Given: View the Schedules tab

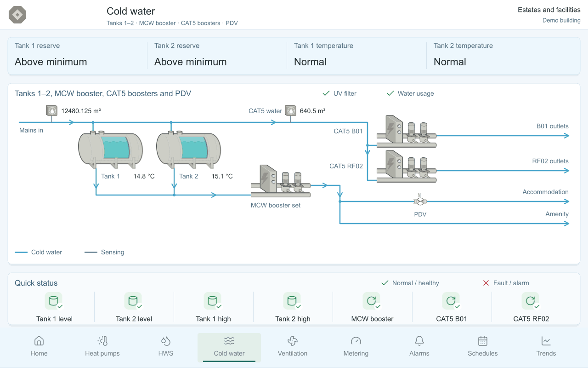Looking at the screenshot, I should tap(483, 347).
